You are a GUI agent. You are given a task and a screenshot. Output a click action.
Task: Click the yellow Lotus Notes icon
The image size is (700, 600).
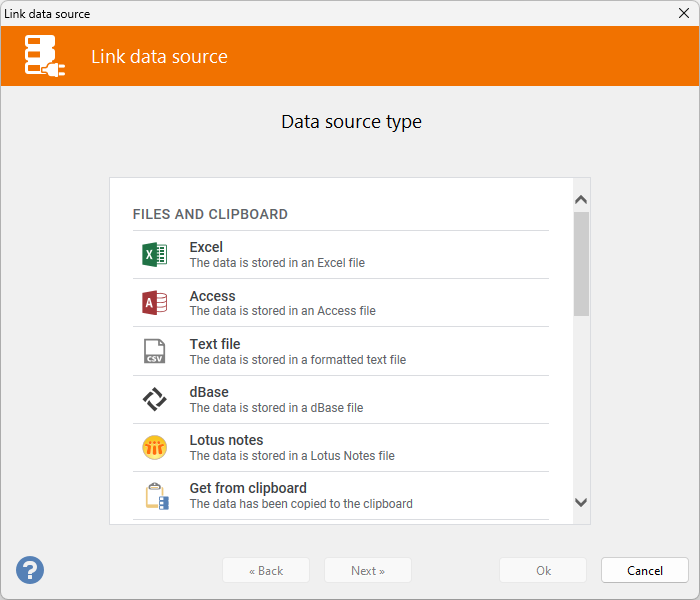(154, 448)
